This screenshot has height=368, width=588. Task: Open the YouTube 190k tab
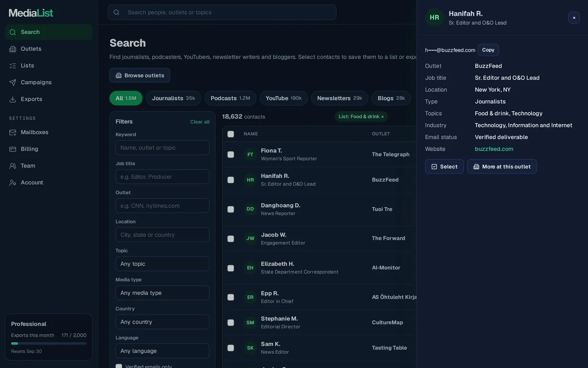284,98
